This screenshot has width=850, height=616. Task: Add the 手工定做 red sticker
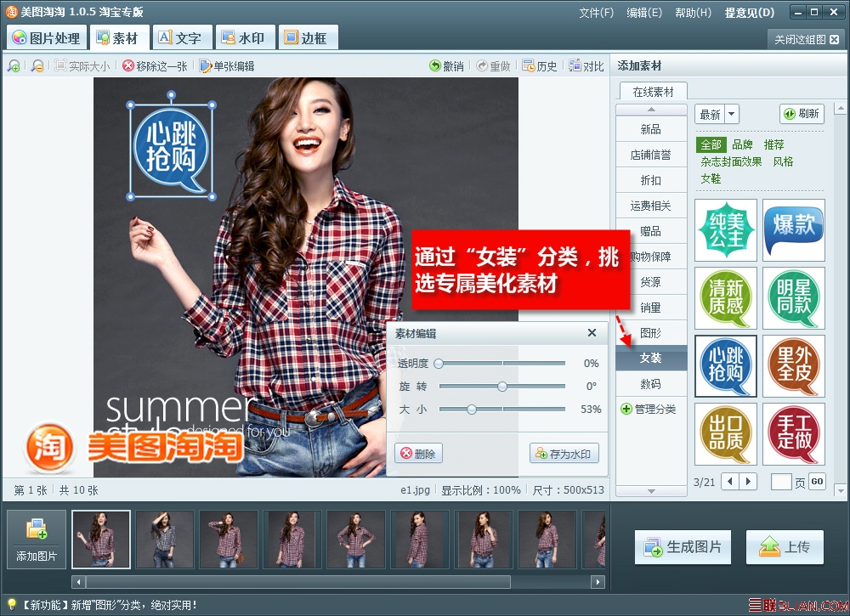click(794, 434)
